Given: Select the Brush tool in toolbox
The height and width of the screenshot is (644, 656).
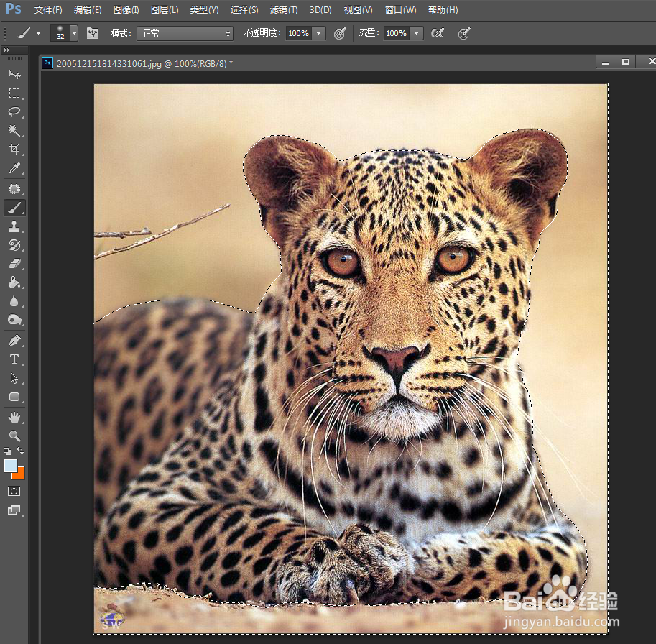Looking at the screenshot, I should pyautogui.click(x=14, y=208).
